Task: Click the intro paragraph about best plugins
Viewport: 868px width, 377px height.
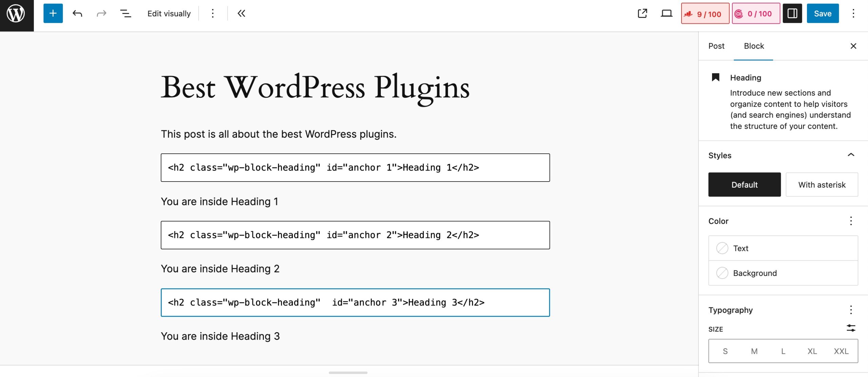Action: pyautogui.click(x=279, y=134)
